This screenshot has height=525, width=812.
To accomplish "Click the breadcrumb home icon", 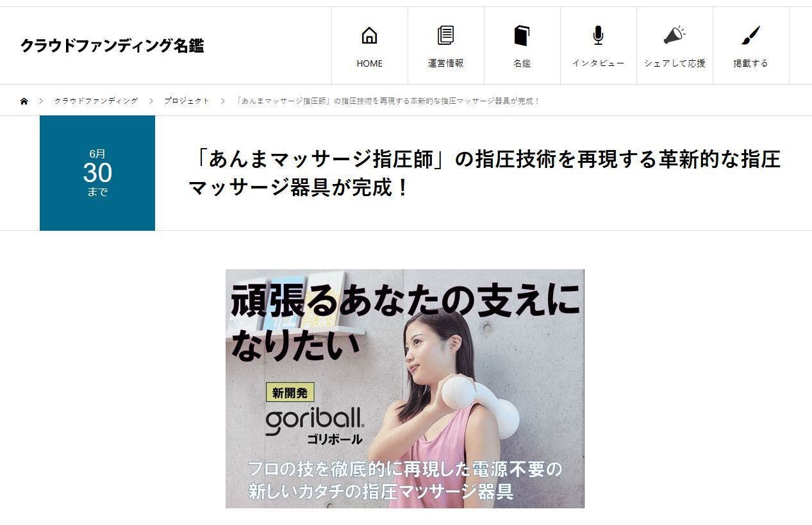I will coord(24,101).
